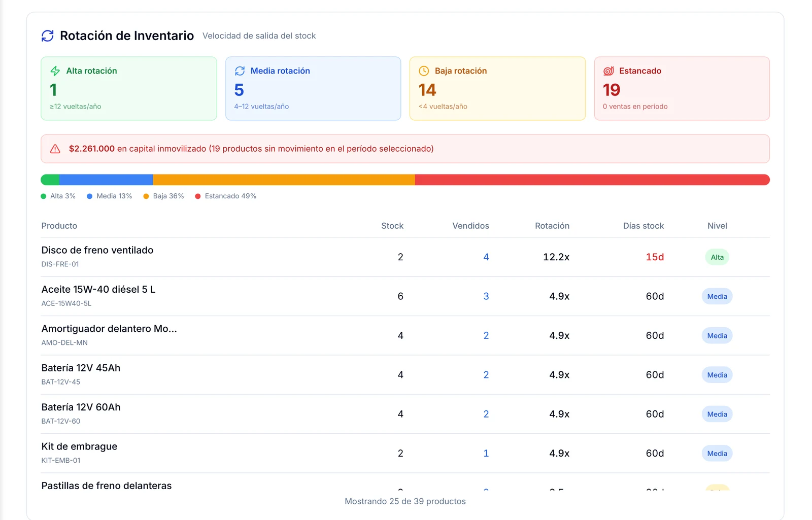
Task: Click the snail icon in Estancado card
Action: [608, 71]
